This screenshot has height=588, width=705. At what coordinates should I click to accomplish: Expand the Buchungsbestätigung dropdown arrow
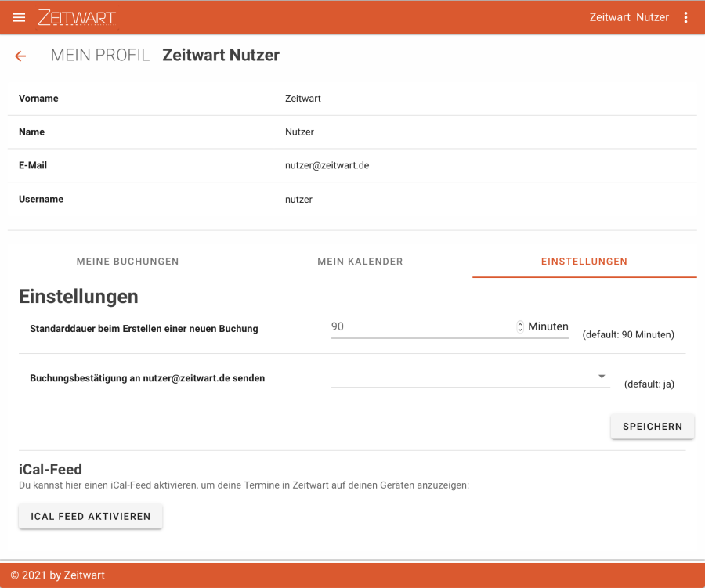[602, 377]
